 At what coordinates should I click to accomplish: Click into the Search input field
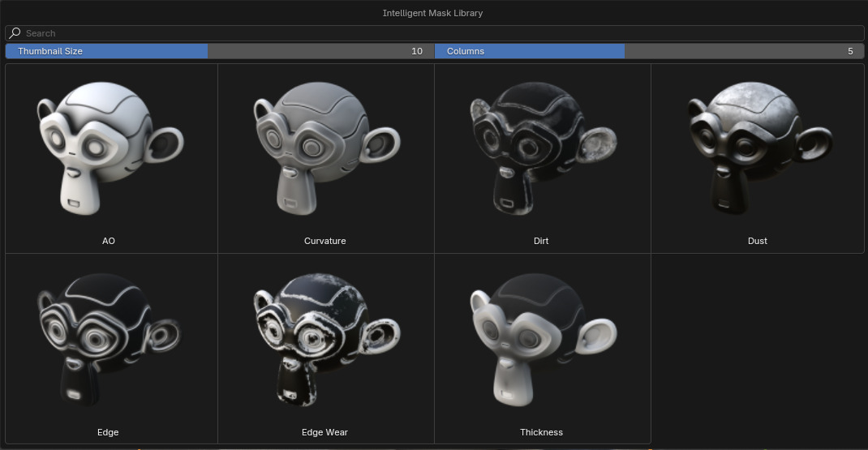pyautogui.click(x=438, y=33)
